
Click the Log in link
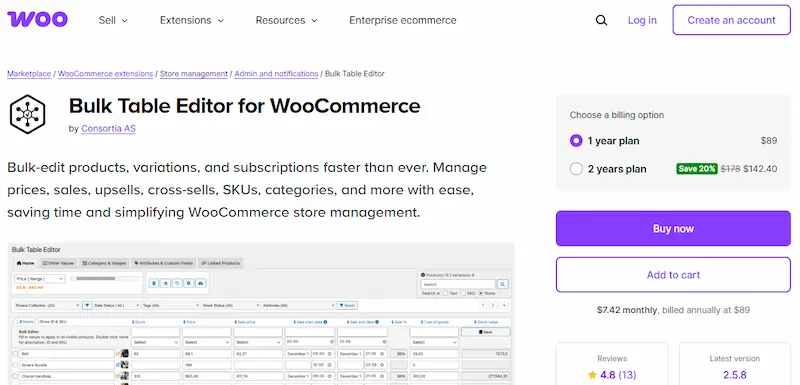pos(642,20)
